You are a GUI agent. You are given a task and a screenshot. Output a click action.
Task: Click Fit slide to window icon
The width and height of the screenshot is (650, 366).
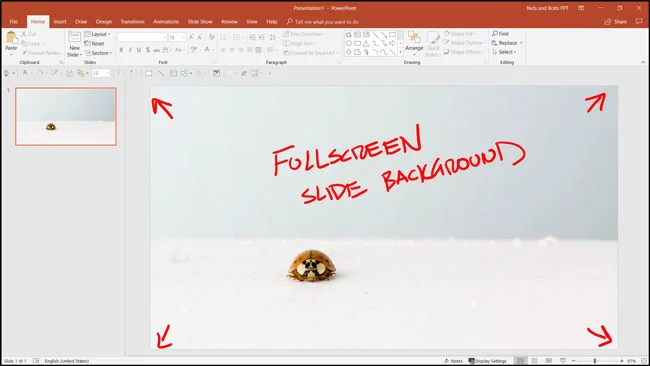[x=644, y=361]
